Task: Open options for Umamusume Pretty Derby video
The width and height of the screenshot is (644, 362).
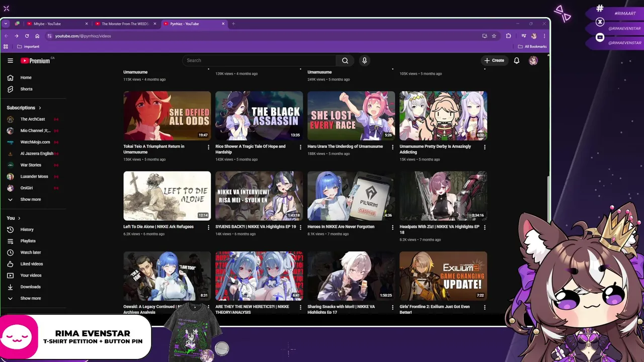Action: coord(485,147)
